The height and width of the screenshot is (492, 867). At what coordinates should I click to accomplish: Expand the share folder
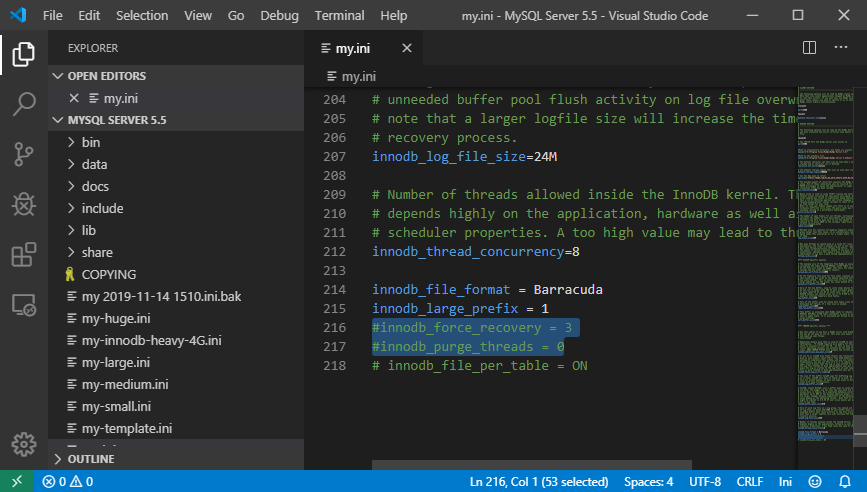pos(71,252)
